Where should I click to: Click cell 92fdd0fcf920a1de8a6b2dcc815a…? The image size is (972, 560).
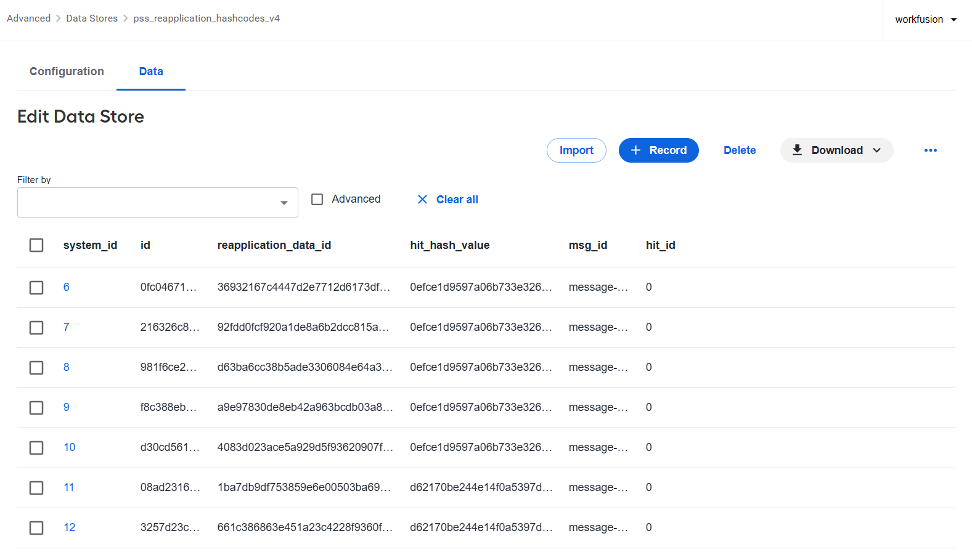[303, 327]
